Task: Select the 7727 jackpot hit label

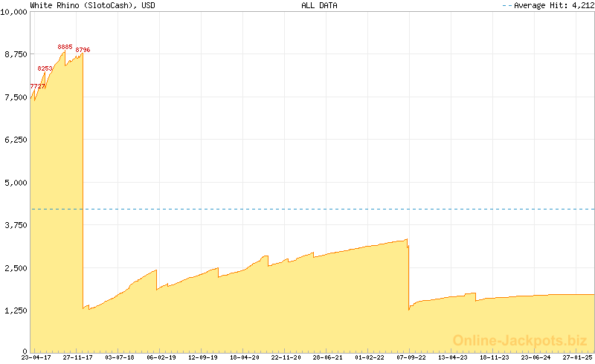Action: tap(37, 86)
